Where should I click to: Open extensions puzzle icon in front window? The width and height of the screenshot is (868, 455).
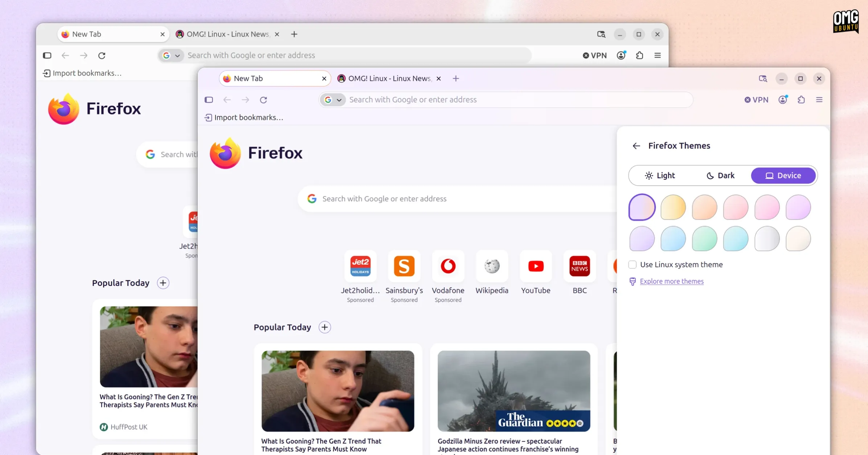pyautogui.click(x=801, y=100)
